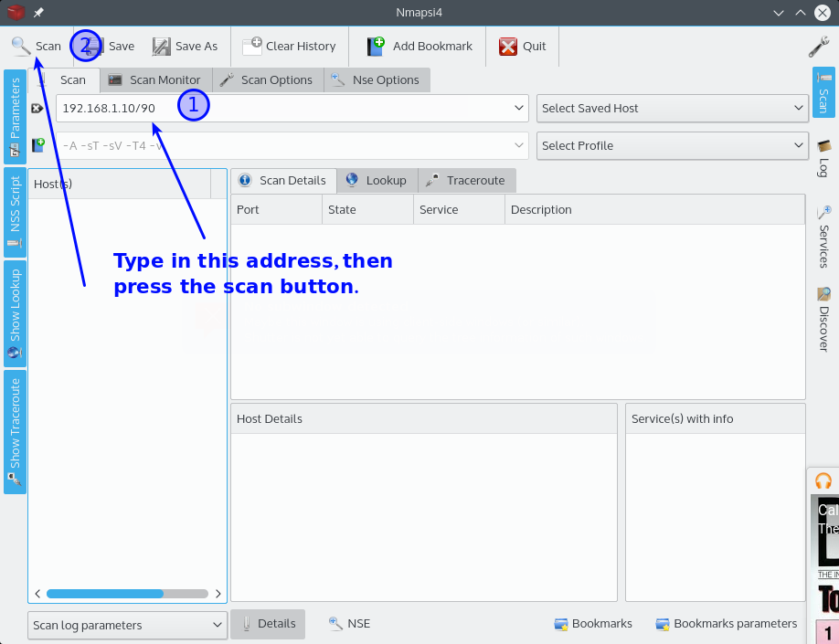Select the Scan section in the right sidebar
The height and width of the screenshot is (644, 839).
pyautogui.click(x=823, y=91)
